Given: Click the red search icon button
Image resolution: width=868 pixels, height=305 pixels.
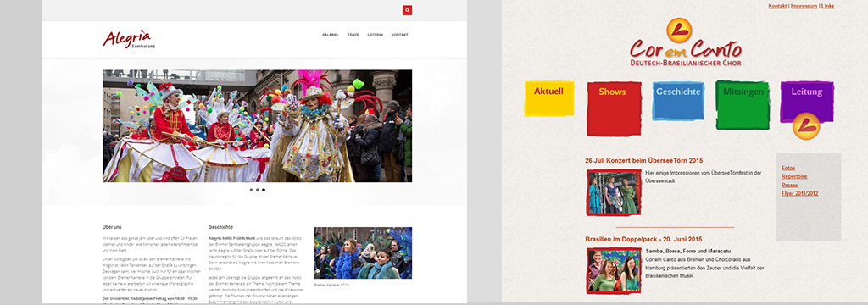Looking at the screenshot, I should pyautogui.click(x=408, y=10).
